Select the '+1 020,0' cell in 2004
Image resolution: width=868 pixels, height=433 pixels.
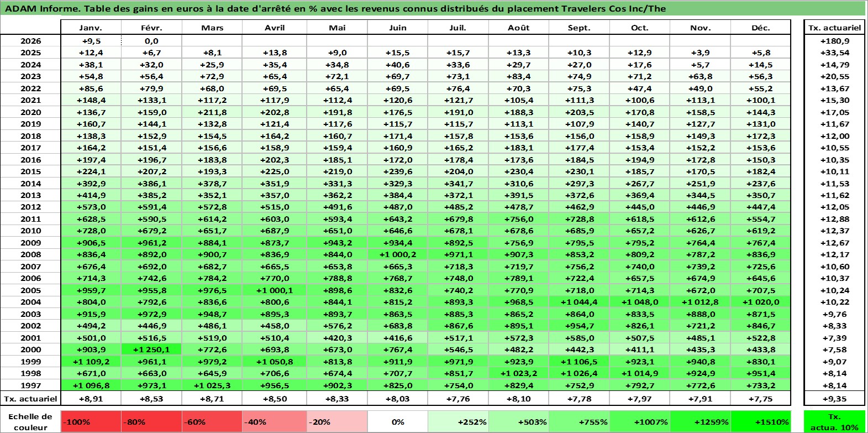pyautogui.click(x=761, y=302)
